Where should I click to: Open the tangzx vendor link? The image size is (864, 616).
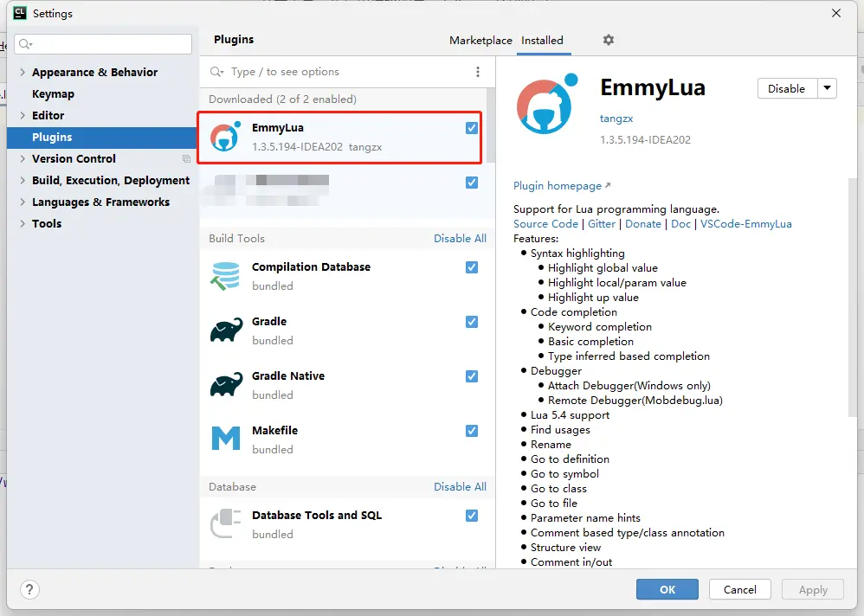click(x=616, y=119)
